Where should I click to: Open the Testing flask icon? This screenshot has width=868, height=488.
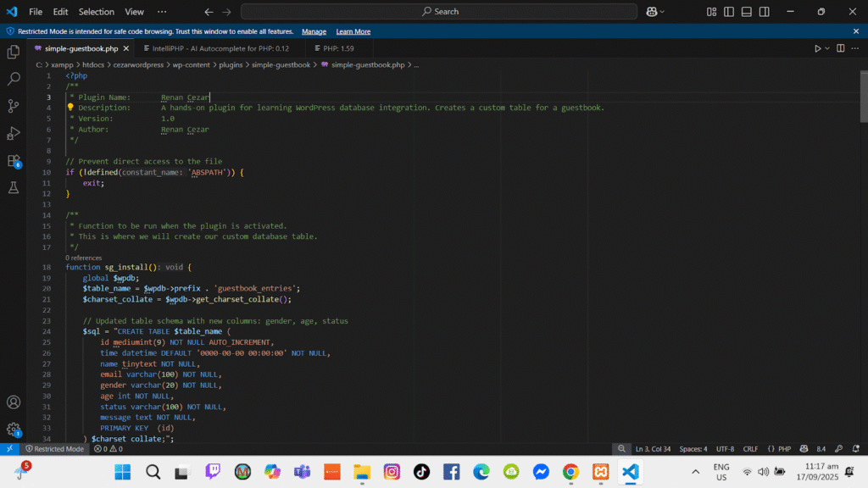coord(14,187)
